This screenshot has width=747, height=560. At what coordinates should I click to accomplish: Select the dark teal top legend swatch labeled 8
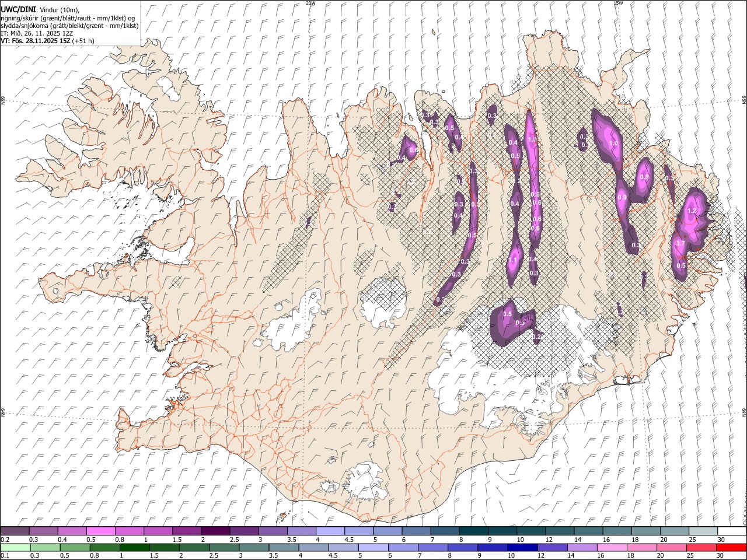[x=473, y=531]
